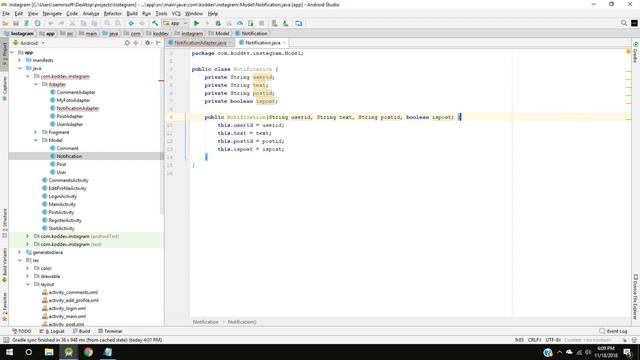Click the Stop toolbar icon
This screenshot has height=360, width=640.
click(x=262, y=23)
